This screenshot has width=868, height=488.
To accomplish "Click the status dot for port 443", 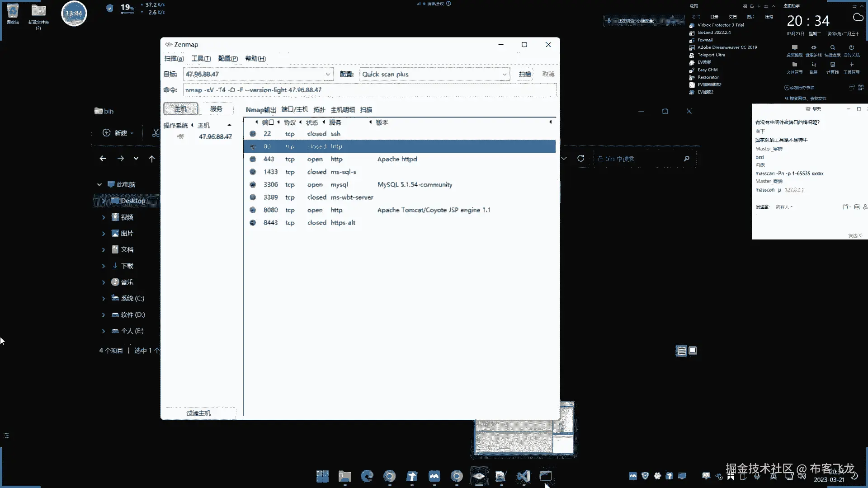I will pos(253,159).
